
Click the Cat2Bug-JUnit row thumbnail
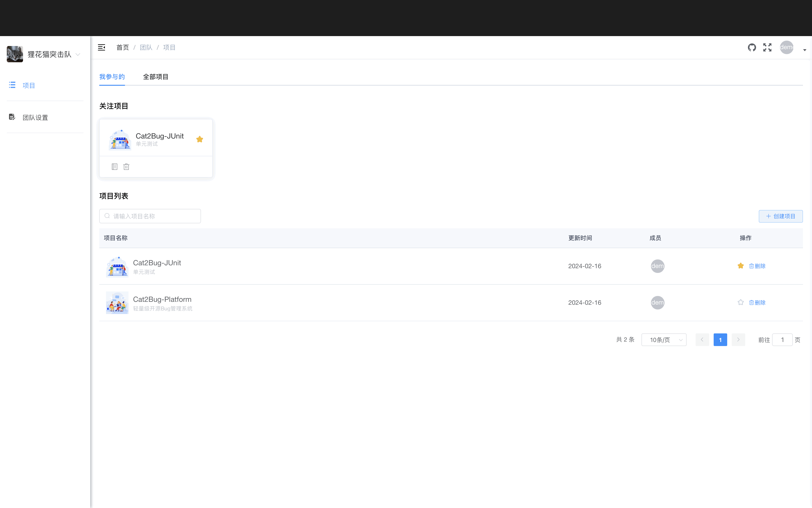117,266
